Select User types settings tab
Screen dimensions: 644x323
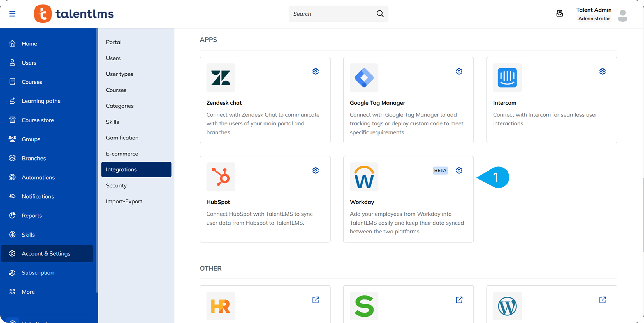(136, 74)
